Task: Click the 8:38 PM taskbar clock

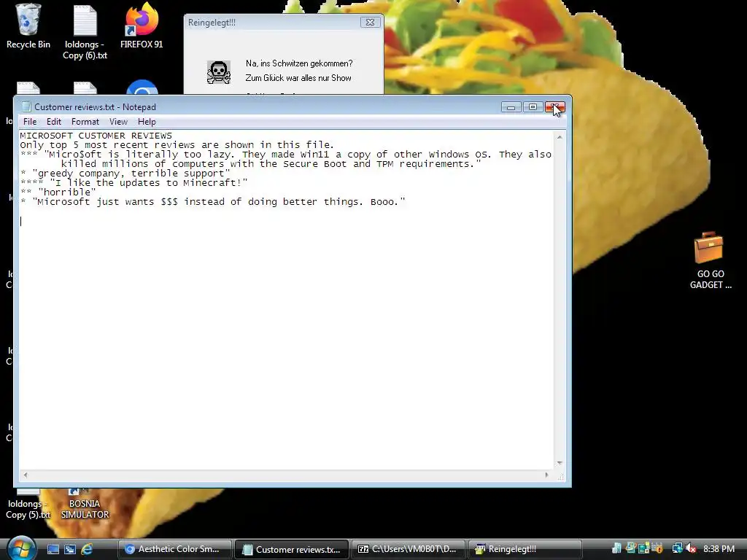Action: tap(719, 548)
